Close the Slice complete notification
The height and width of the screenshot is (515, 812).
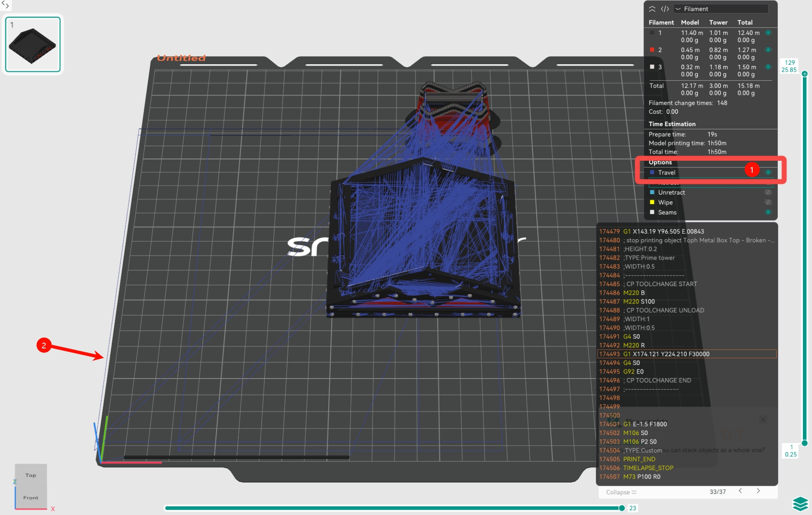click(x=763, y=419)
